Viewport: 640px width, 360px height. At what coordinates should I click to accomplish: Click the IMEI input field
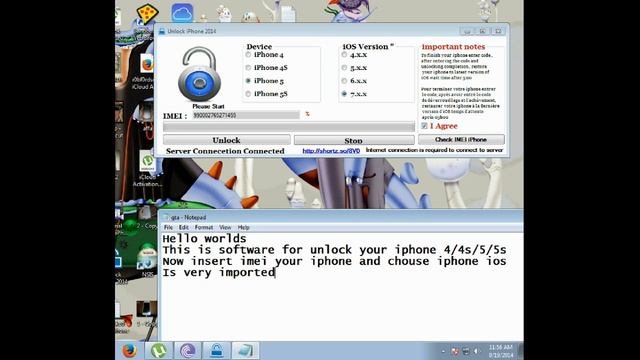click(x=246, y=116)
